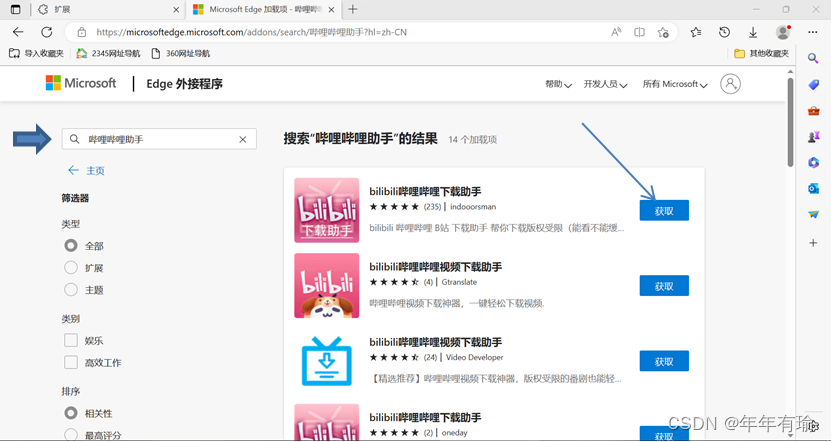Viewport: 835px width, 442px height.
Task: Open the browser profile avatar
Action: (783, 32)
